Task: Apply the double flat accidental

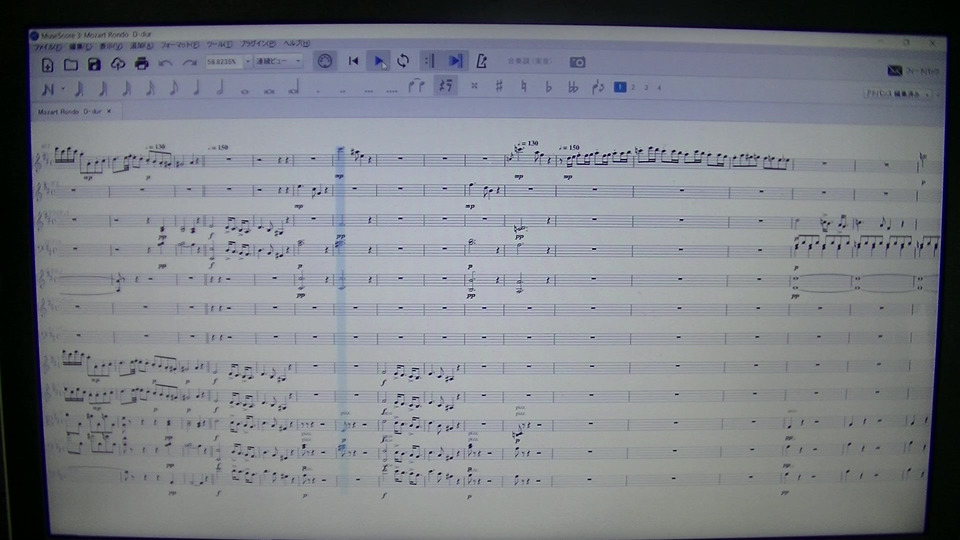Action: point(573,87)
